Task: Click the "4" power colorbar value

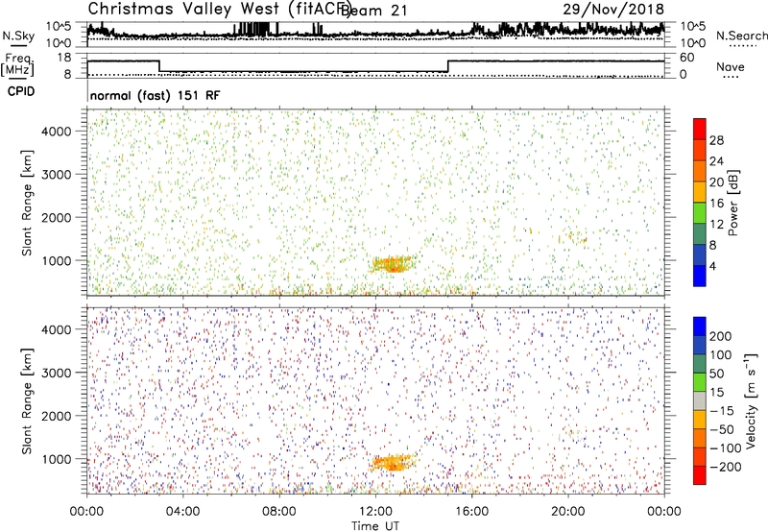Action: (712, 266)
